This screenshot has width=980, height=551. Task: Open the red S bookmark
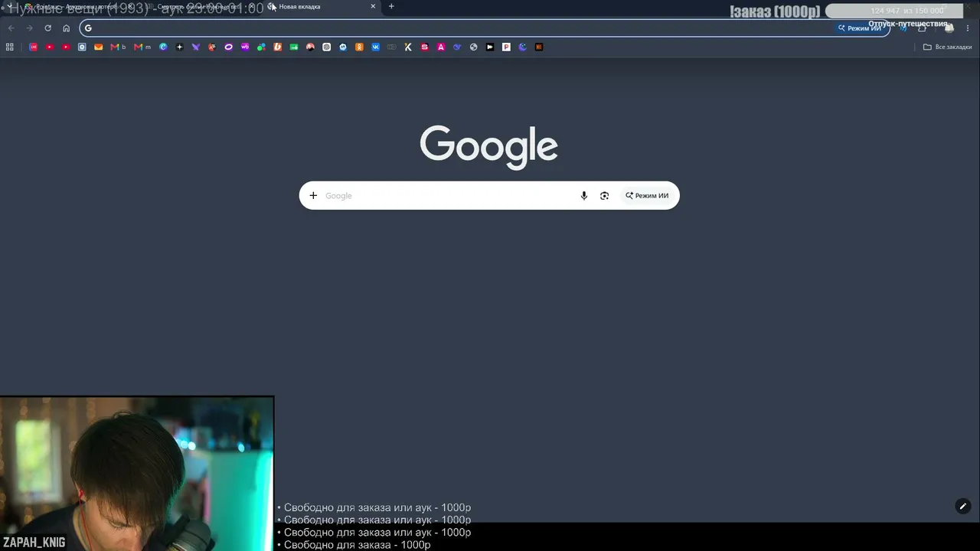[424, 47]
